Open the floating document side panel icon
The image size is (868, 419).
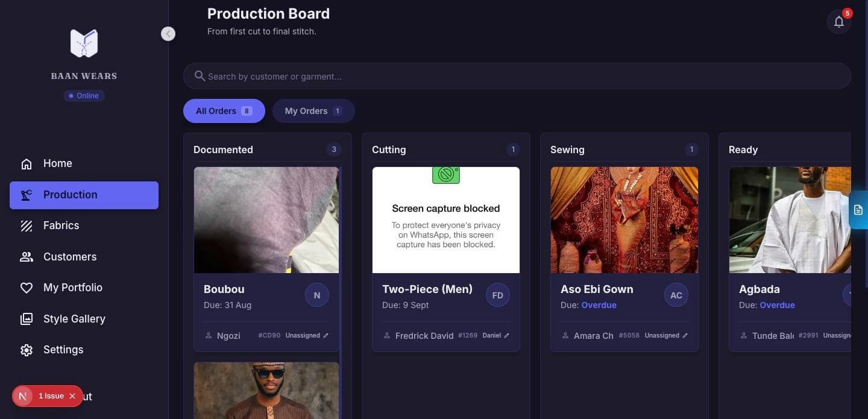858,210
